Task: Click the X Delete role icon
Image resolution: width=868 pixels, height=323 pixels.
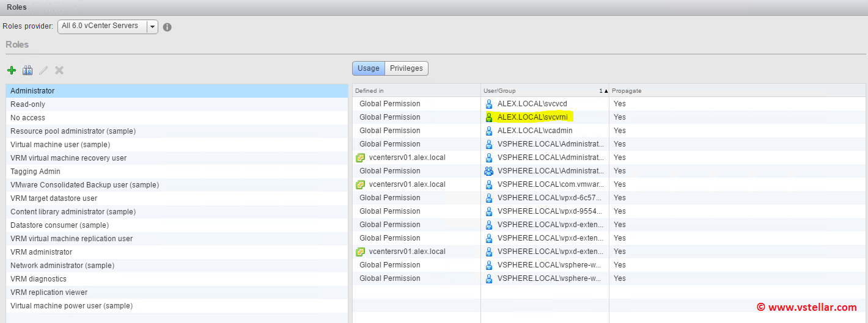Action: [59, 70]
